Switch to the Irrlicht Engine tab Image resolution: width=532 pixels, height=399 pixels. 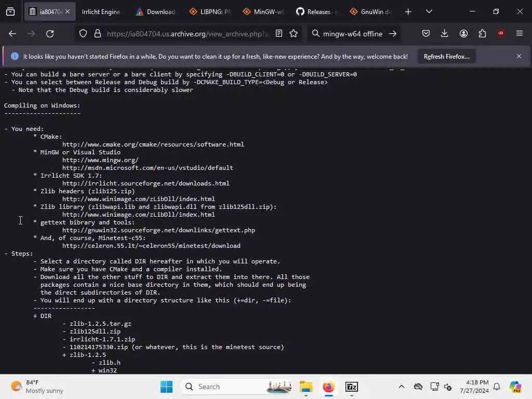[101, 12]
